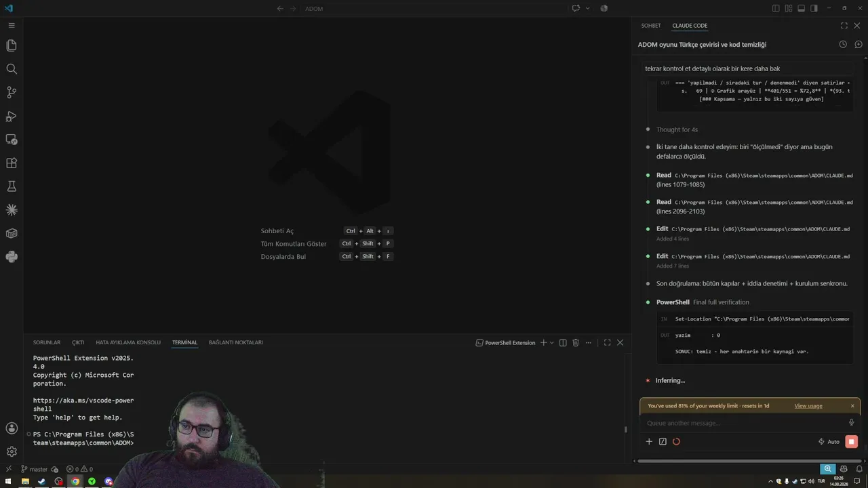This screenshot has width=868, height=488.
Task: Change the Auto mode selector
Action: point(829,441)
